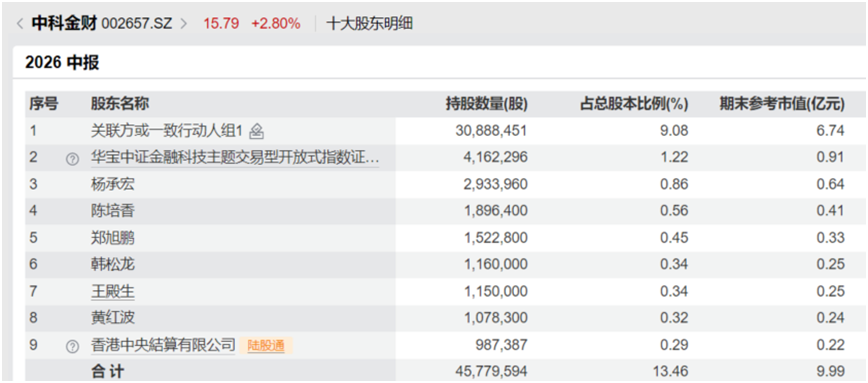This screenshot has width=868, height=383.
Task: Click the 合计 total row label
Action: coord(107,371)
